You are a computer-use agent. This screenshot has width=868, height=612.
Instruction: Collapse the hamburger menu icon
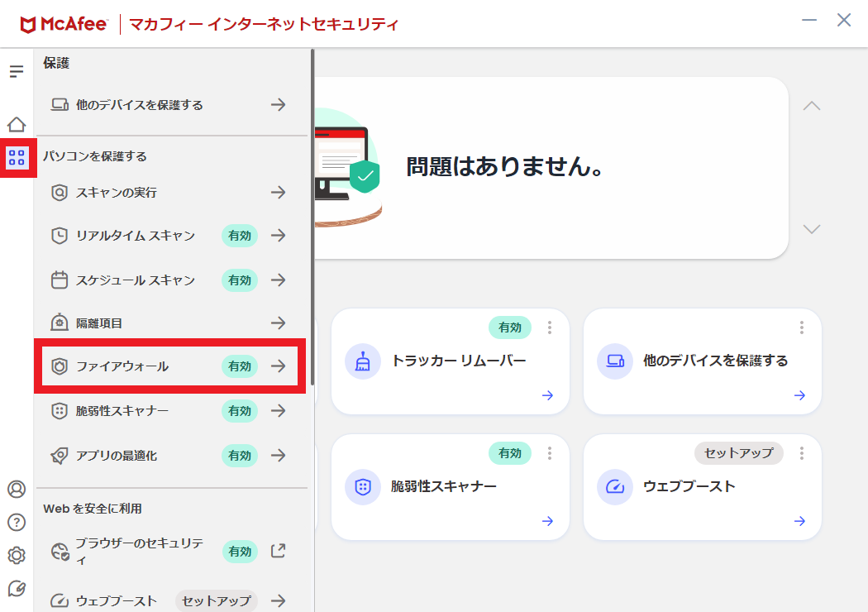17,71
